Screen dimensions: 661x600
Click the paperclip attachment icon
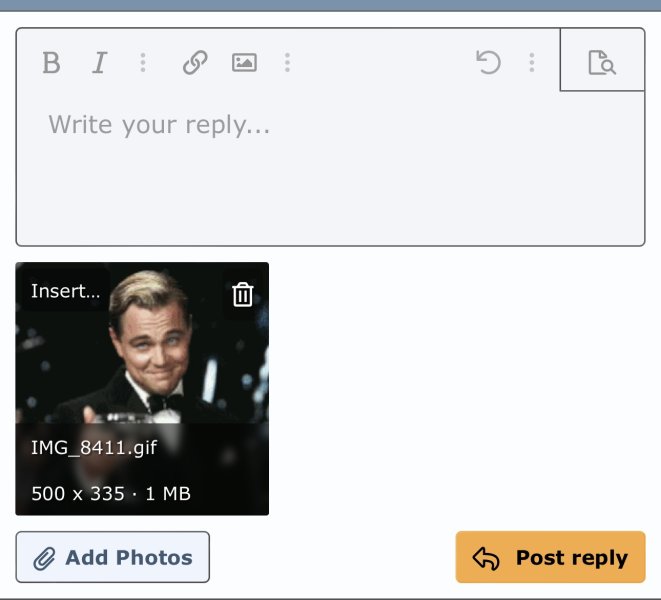[44, 558]
